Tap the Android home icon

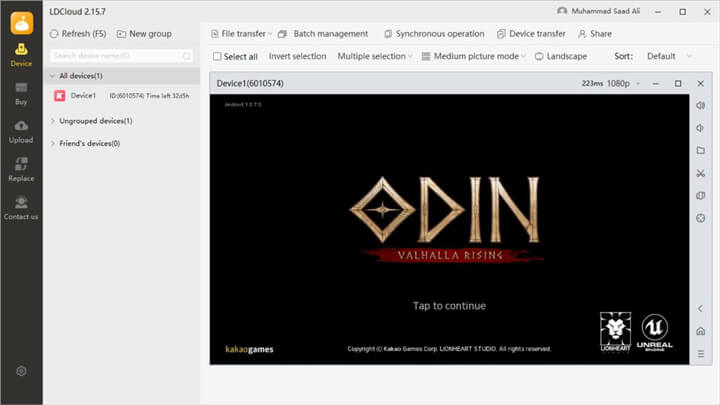tap(700, 331)
